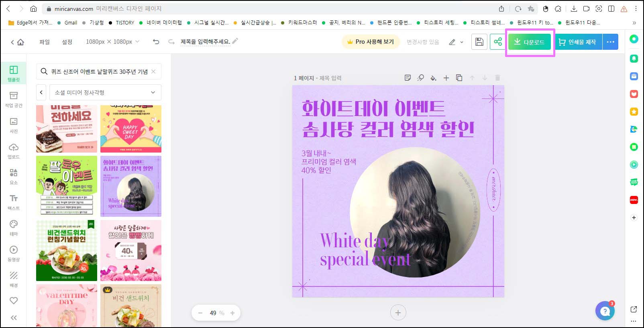Screen dimensions: 644x328
Task: Click the page background fill bucket icon
Action: pos(433,78)
